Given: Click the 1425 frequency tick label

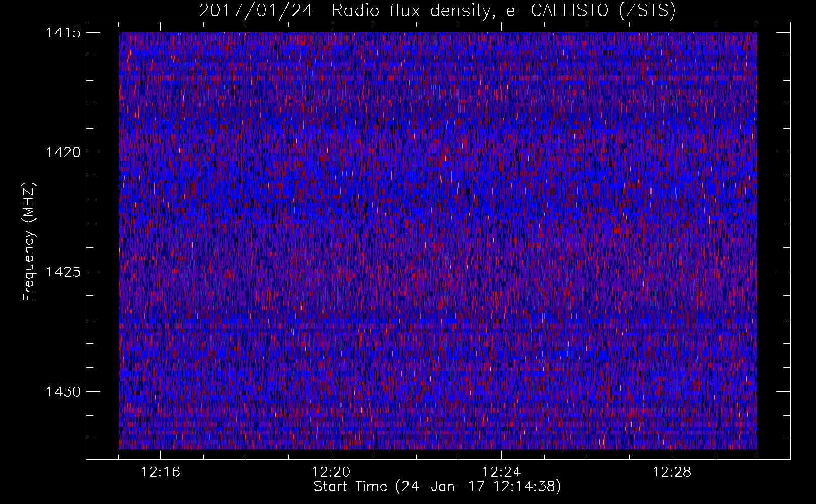Looking at the screenshot, I should (x=63, y=272).
